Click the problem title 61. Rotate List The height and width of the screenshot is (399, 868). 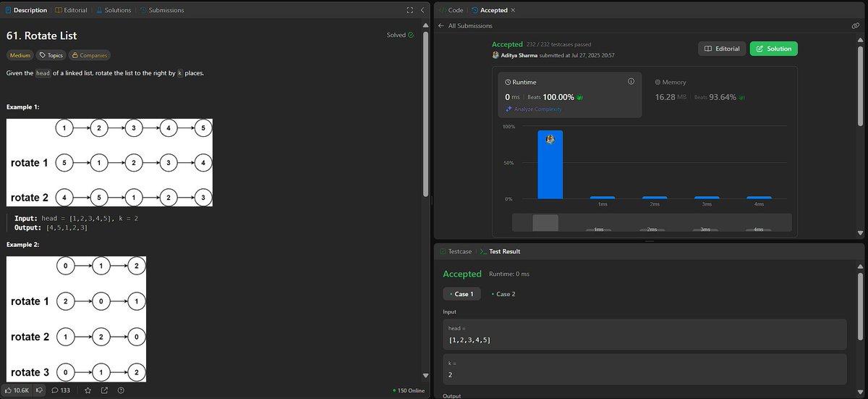41,35
